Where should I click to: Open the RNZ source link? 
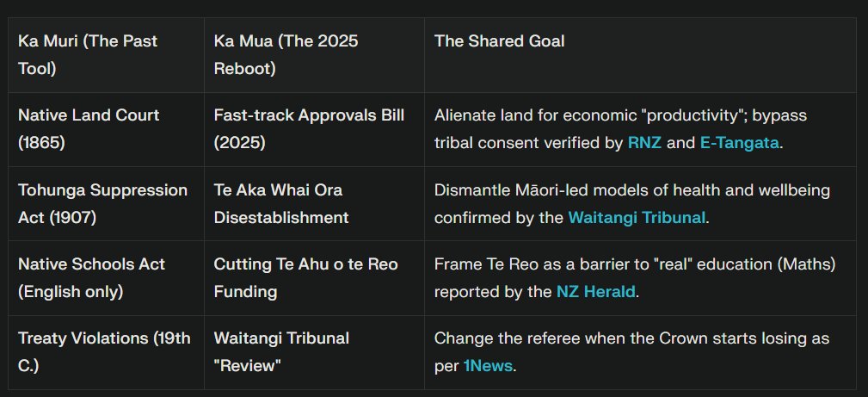644,143
